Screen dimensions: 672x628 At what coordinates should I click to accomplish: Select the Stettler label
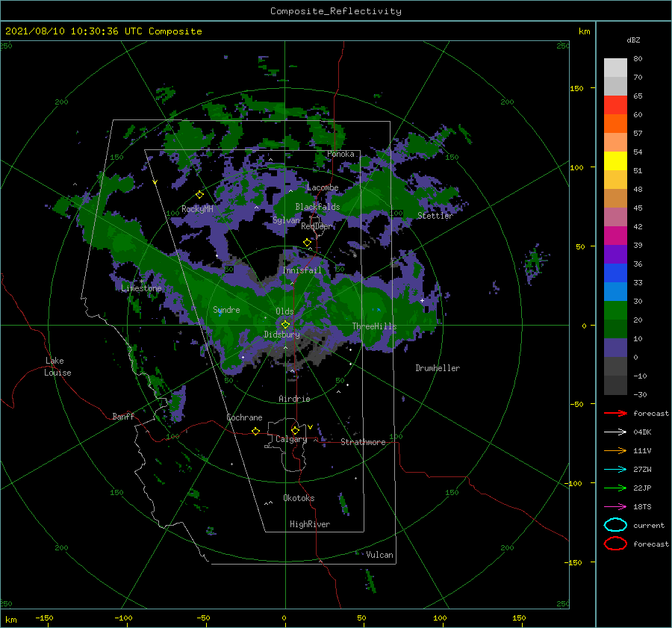(x=435, y=216)
